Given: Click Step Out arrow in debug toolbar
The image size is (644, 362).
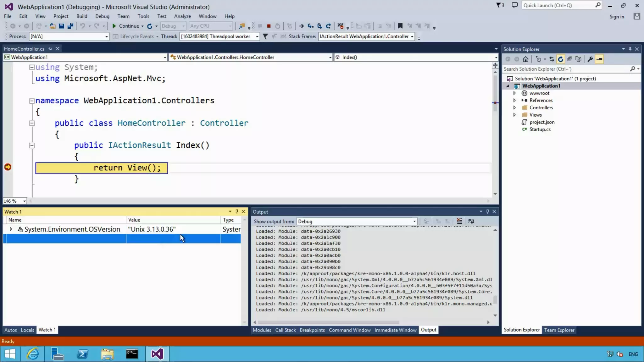Looking at the screenshot, I should 328,26.
